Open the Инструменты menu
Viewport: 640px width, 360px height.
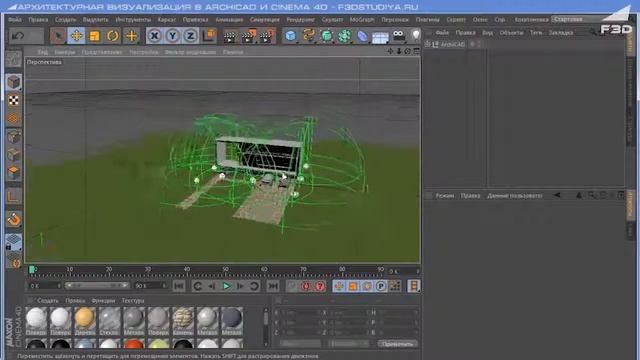[x=133, y=19]
